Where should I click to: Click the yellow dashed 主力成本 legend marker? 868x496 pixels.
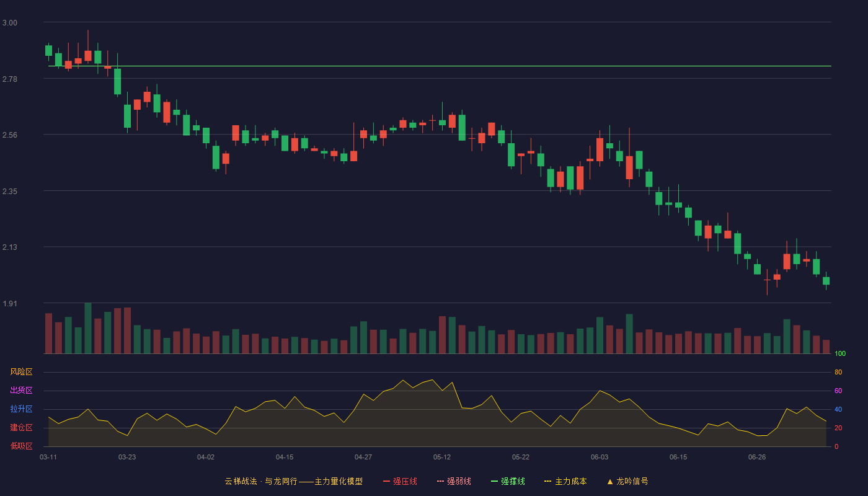click(x=547, y=481)
